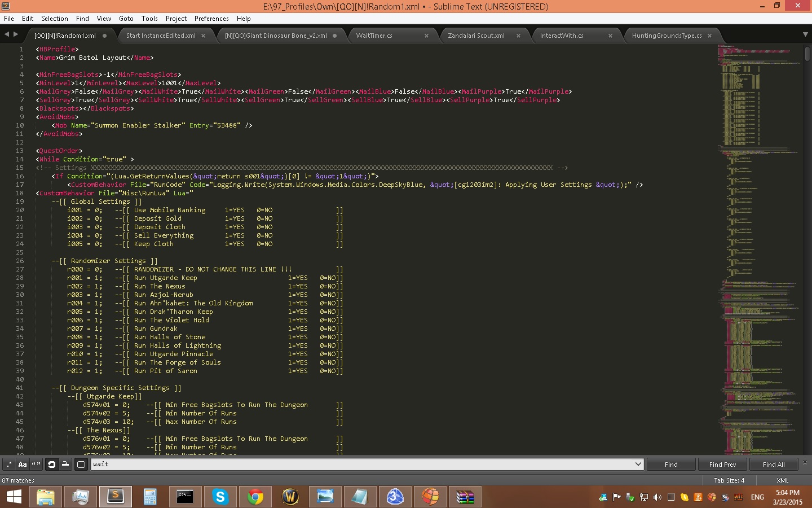The width and height of the screenshot is (812, 508).
Task: Open find history dropdown arrow
Action: 638,464
